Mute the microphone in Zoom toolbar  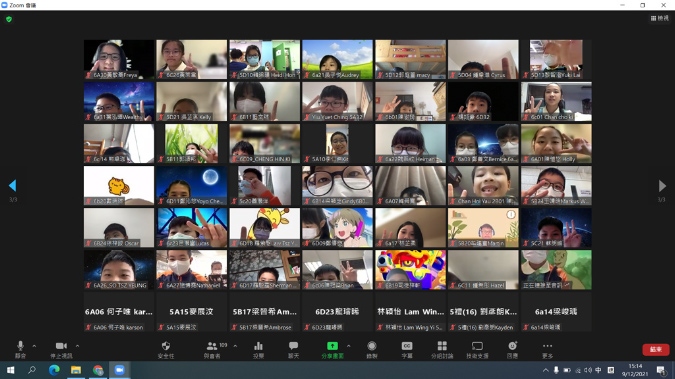(20, 346)
